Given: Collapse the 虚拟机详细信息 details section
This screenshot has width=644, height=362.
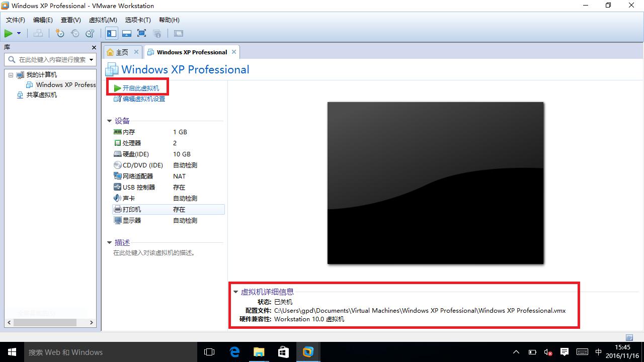Looking at the screenshot, I should click(x=235, y=292).
